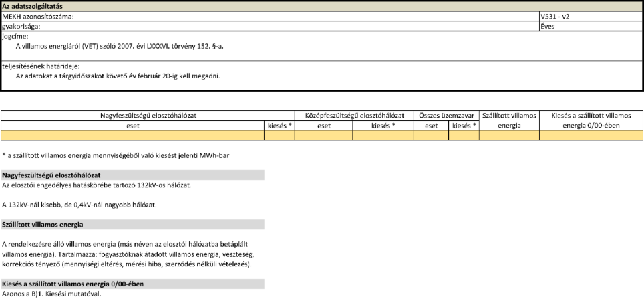
Task: Click the 'gyakorisága:' label
Action: [x=22, y=27]
